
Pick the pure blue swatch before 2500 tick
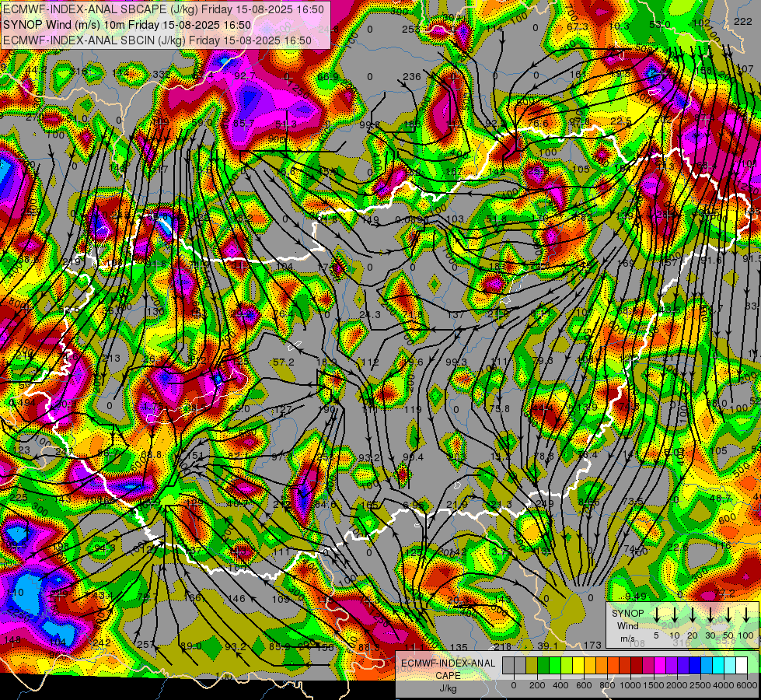(x=694, y=666)
